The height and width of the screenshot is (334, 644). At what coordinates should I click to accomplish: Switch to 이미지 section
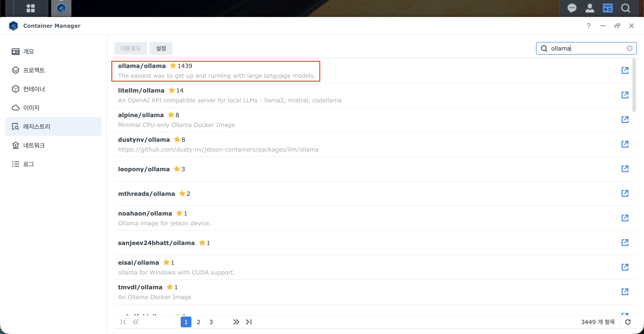(x=31, y=108)
